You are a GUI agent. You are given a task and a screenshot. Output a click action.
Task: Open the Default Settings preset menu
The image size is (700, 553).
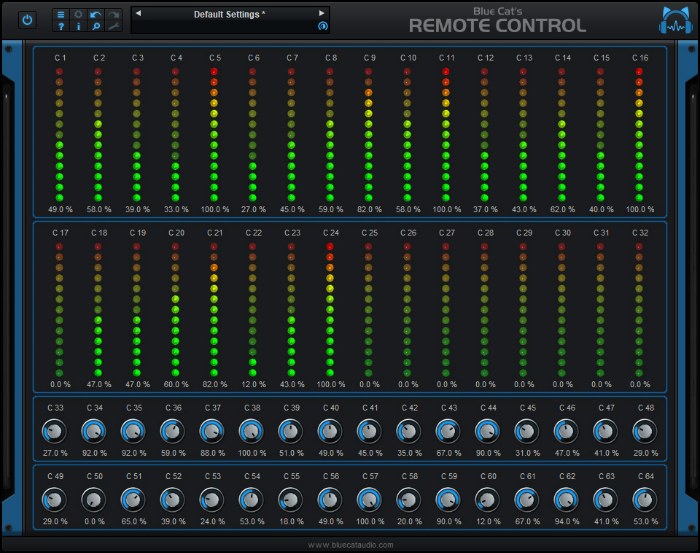coord(229,14)
